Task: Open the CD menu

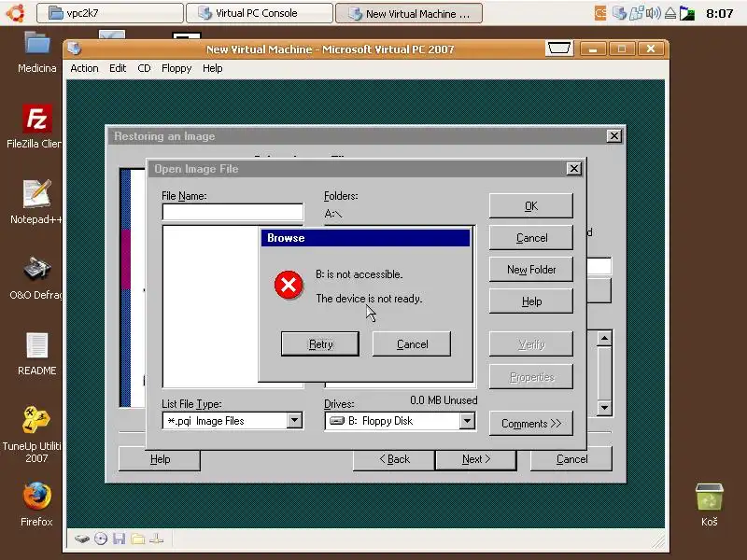Action: 144,68
